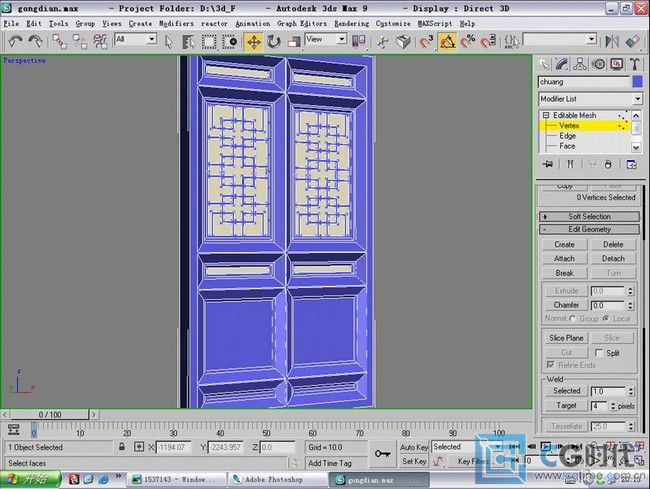650x489 pixels.
Task: Collapse the Edit Geometry rollout
Action: 589,229
